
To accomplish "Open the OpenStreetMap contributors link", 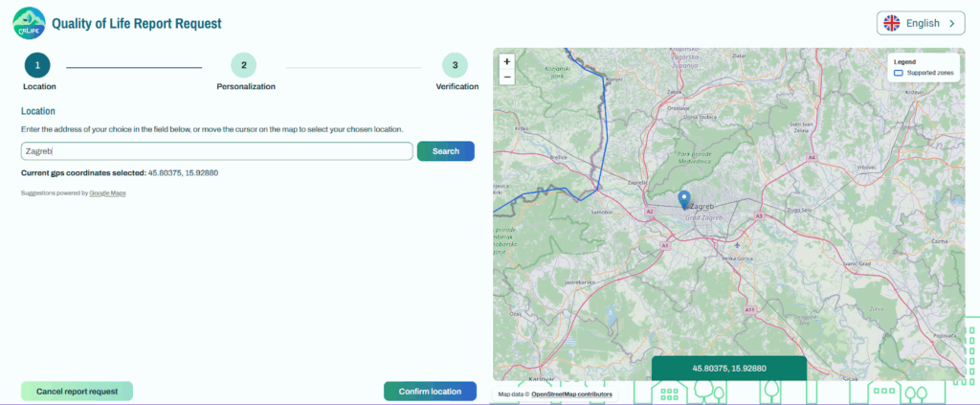I will click(x=572, y=394).
